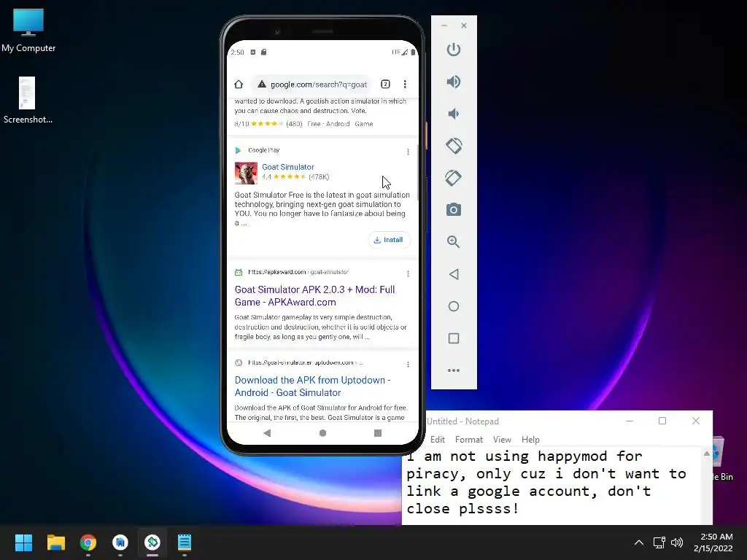Open Notepad Help menu
The width and height of the screenshot is (747, 560).
tap(530, 440)
